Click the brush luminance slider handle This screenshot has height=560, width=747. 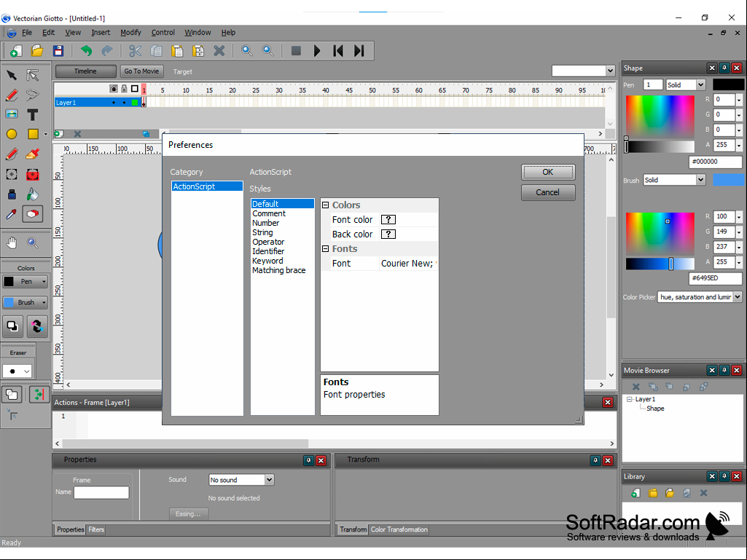pyautogui.click(x=670, y=264)
